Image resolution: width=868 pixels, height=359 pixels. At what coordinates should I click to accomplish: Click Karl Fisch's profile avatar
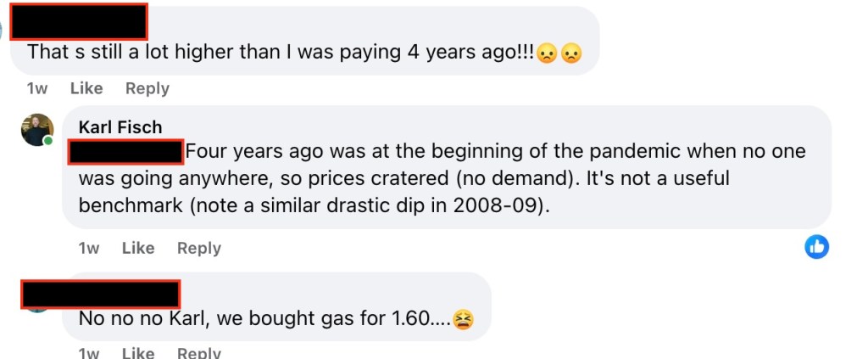coord(37,130)
